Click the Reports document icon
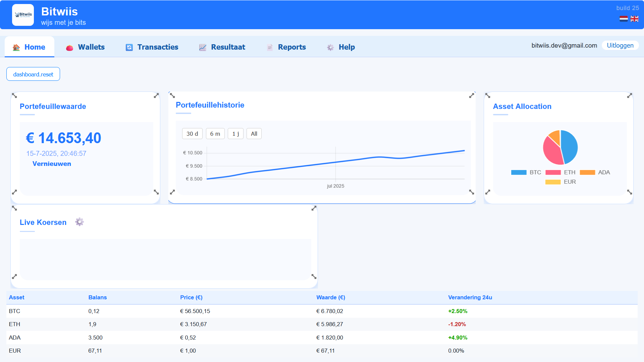Viewport: 644px width, 362px height. pos(270,47)
